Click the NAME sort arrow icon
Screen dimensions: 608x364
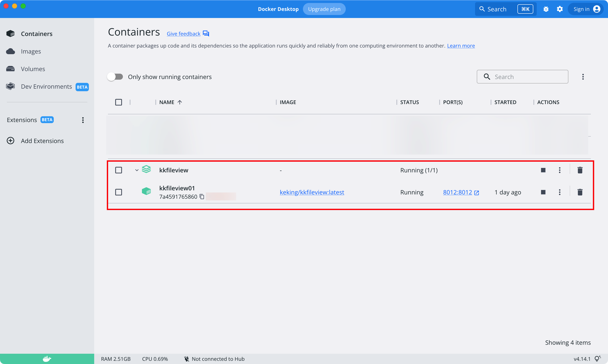[x=180, y=102]
